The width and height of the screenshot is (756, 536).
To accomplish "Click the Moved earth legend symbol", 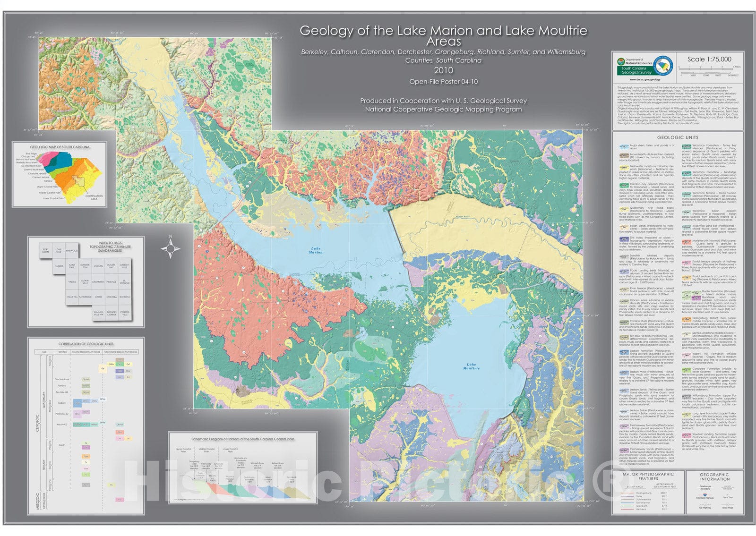I will click(624, 155).
